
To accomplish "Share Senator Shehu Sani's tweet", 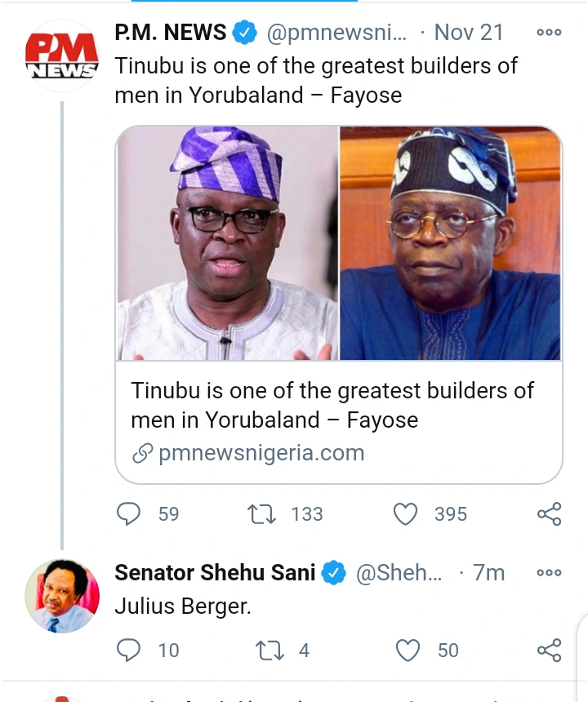I will (x=549, y=650).
